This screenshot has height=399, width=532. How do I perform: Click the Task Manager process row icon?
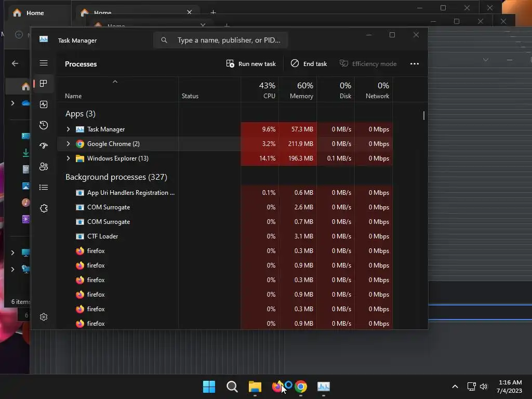[79, 129]
